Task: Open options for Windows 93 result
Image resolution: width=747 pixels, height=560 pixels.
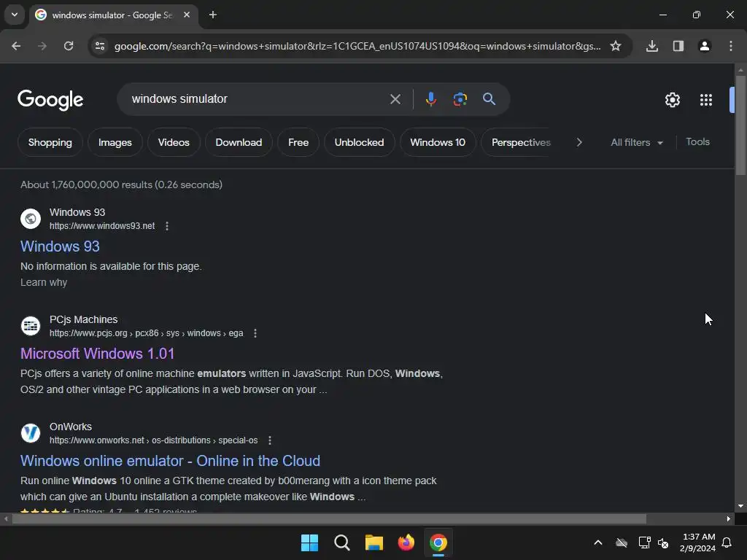Action: pyautogui.click(x=167, y=226)
